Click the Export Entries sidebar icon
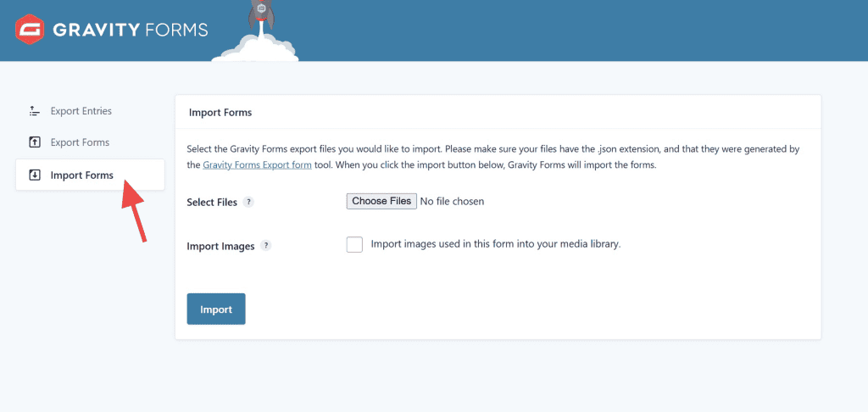This screenshot has height=412, width=868. click(34, 111)
